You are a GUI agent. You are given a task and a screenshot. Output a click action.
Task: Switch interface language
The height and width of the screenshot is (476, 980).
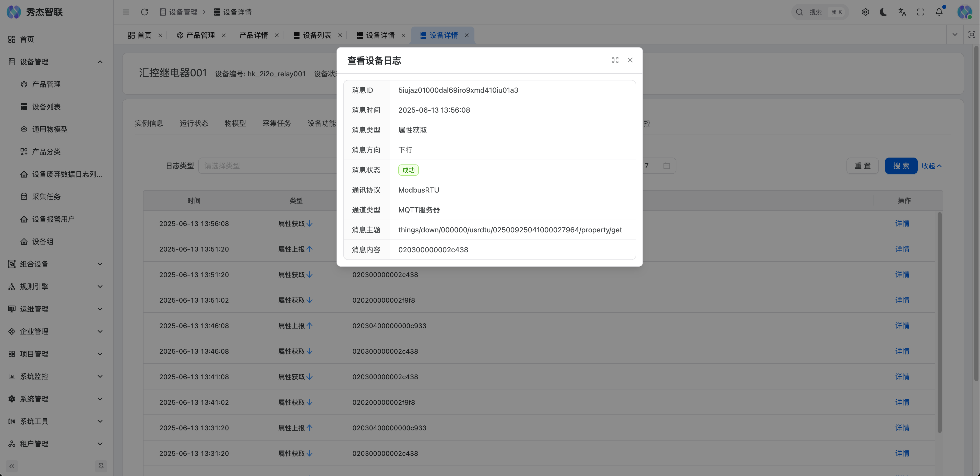pyautogui.click(x=902, y=12)
